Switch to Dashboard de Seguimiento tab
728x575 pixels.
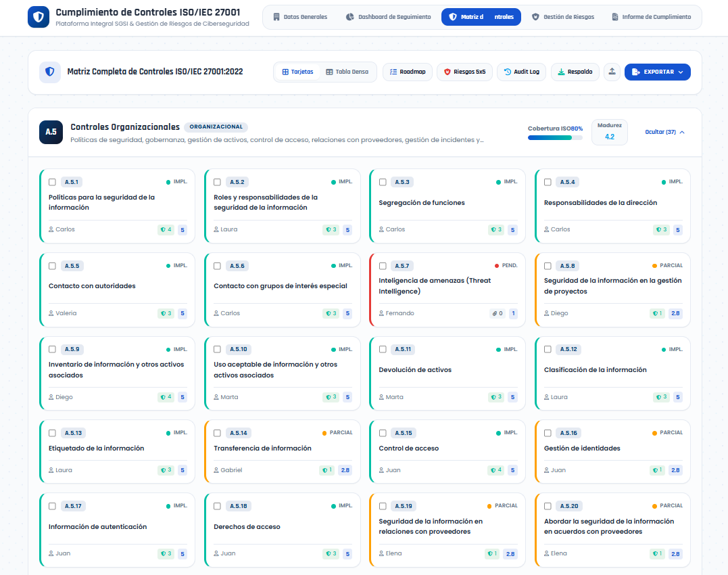click(389, 17)
